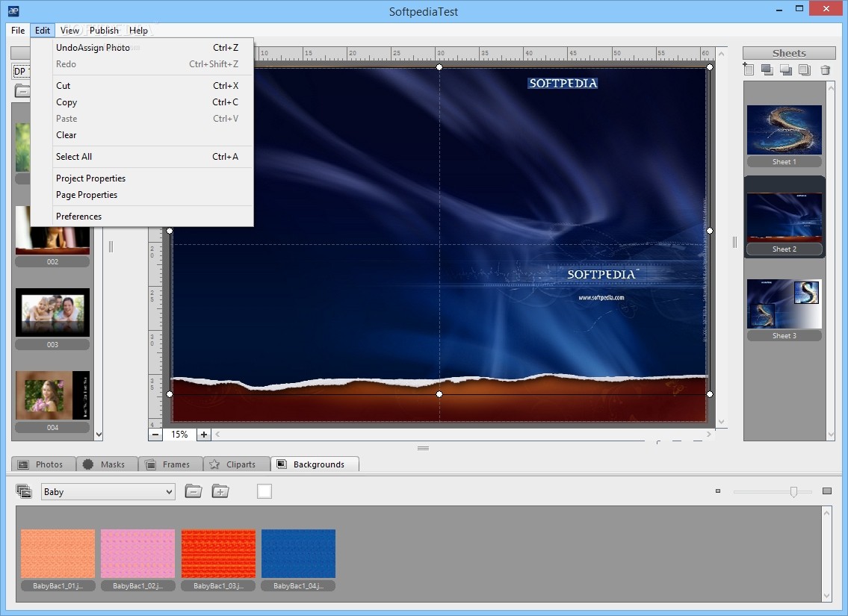This screenshot has height=616, width=848.
Task: Choose Clear from the Edit menu
Action: point(142,135)
